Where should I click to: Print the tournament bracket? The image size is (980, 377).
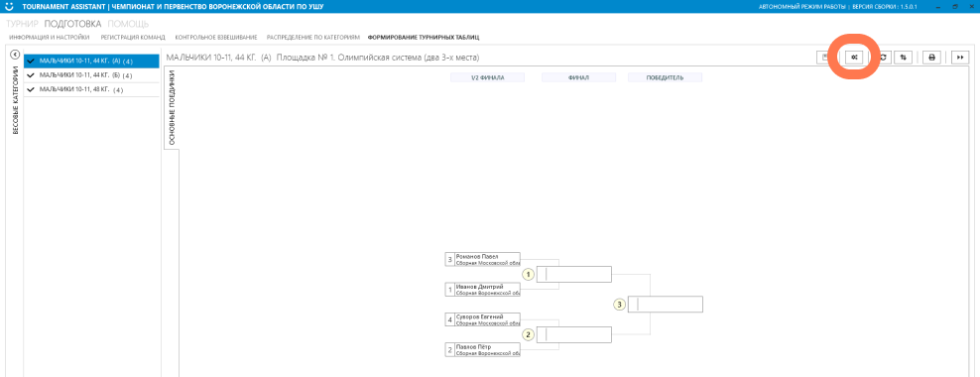931,57
